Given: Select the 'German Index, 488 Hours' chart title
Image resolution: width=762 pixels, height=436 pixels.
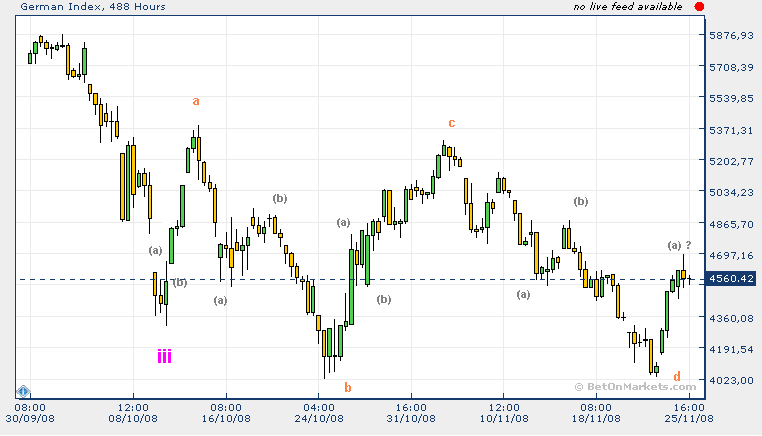Looking at the screenshot, I should coord(93,7).
